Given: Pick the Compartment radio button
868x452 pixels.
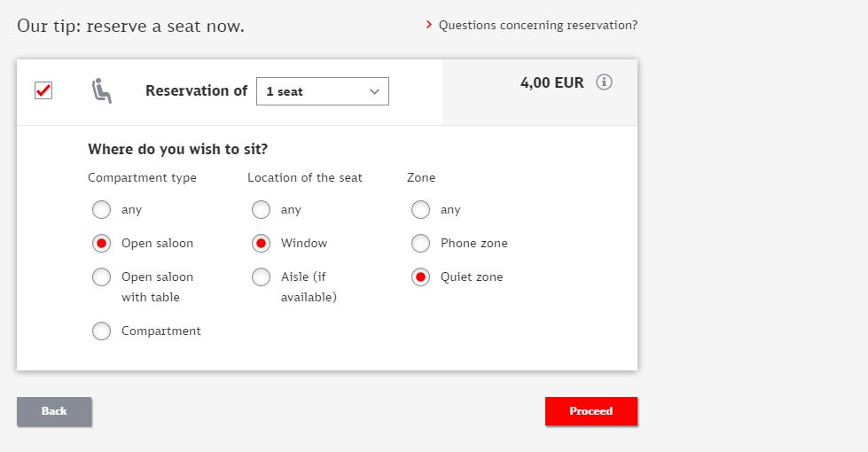Looking at the screenshot, I should [102, 331].
